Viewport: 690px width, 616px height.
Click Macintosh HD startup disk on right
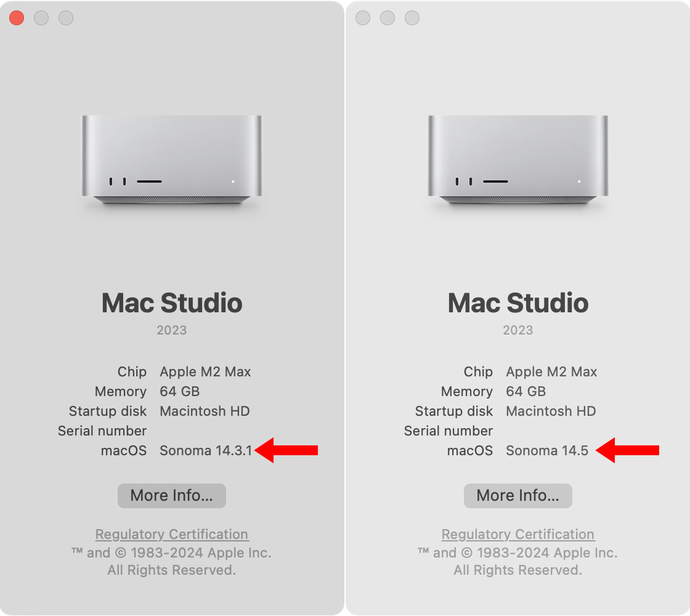(x=551, y=411)
